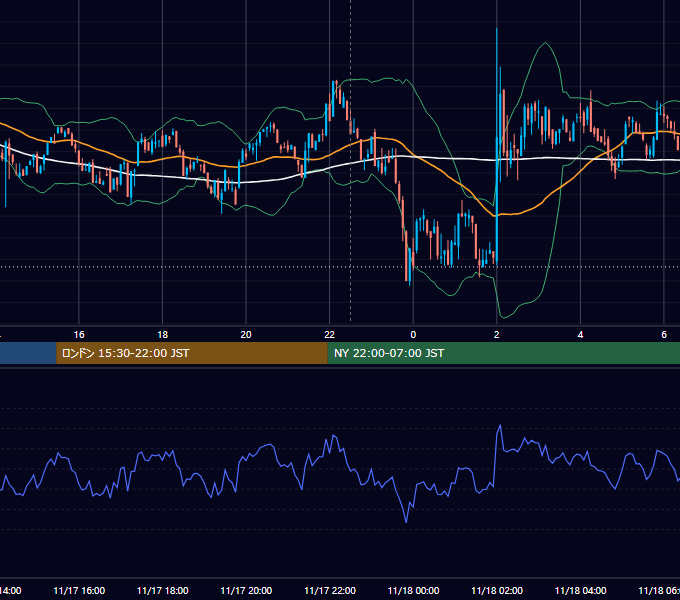680x600 pixels.
Task: Click the 11/18 00:00 timestamp on lower axis
Action: (x=413, y=590)
